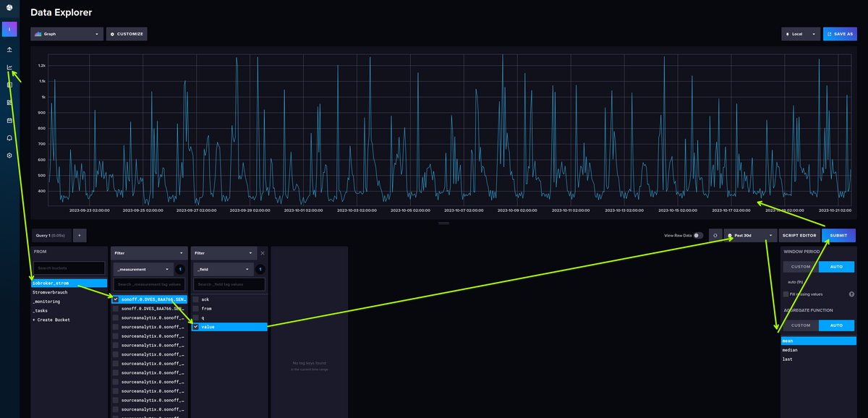Open Load Data upload icon in sidebar
868x418 pixels.
click(x=9, y=50)
